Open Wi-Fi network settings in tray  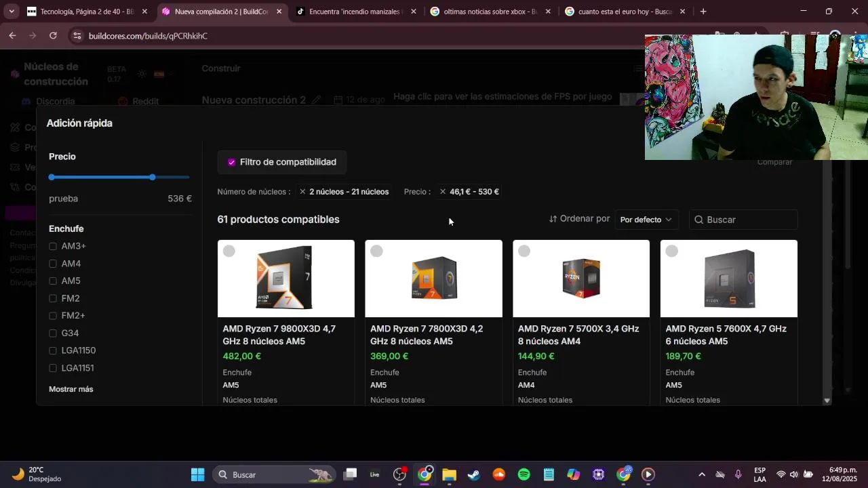781,474
